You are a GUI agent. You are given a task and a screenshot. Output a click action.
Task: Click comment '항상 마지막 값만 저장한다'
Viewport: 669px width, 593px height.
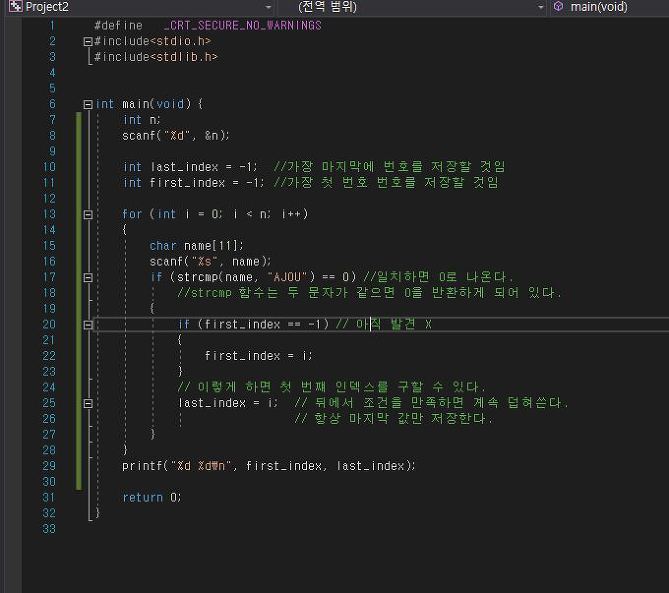coord(403,419)
